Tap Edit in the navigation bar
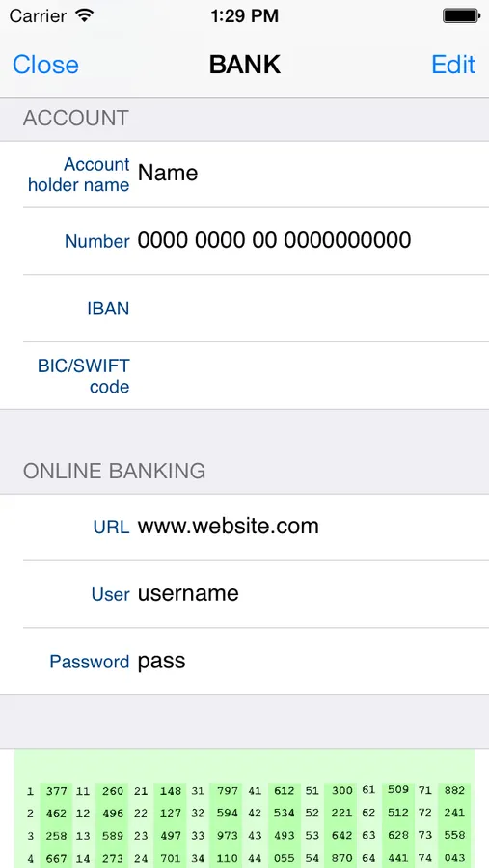The height and width of the screenshot is (868, 489). (453, 65)
